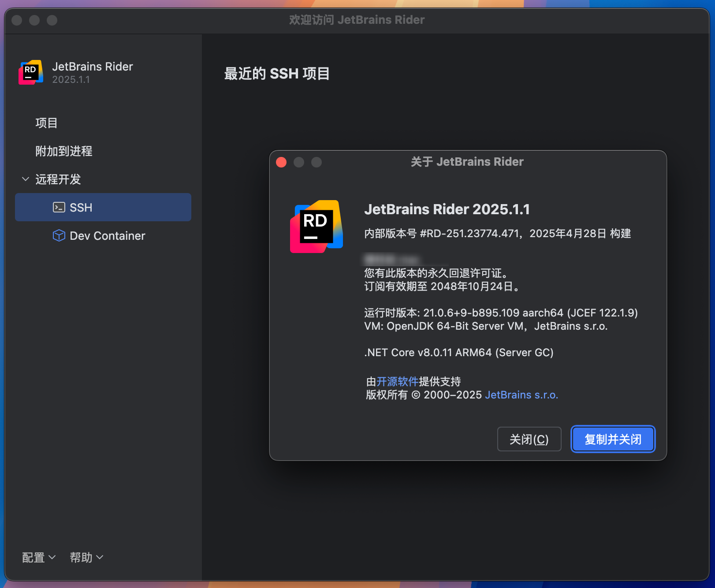This screenshot has height=588, width=715.
Task: Click the .NET Core v8.0.11 ARM64 line
Action: coord(458,353)
